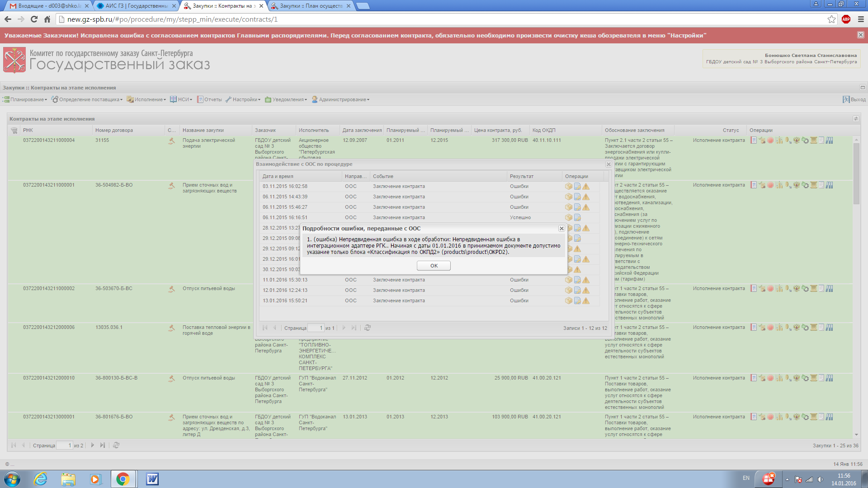Image resolution: width=868 pixels, height=488 pixels.
Task: Click the contracts page number field
Action: click(x=64, y=446)
